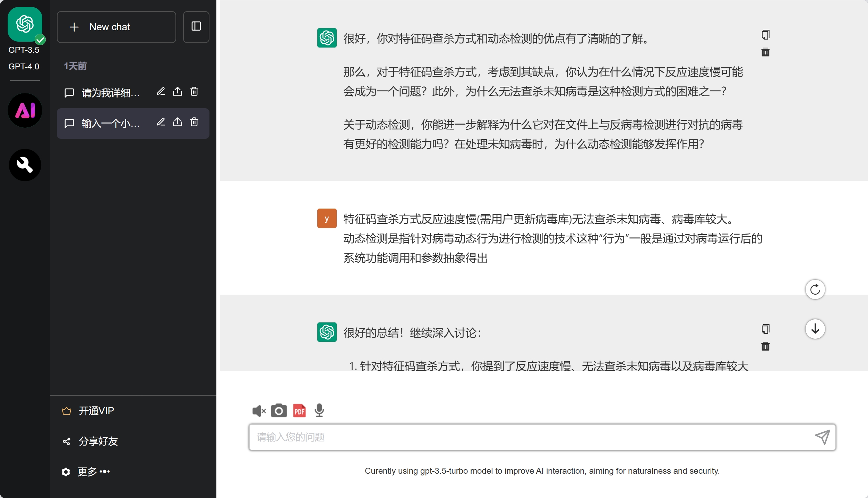Collapse the sidebar panel

(x=196, y=27)
